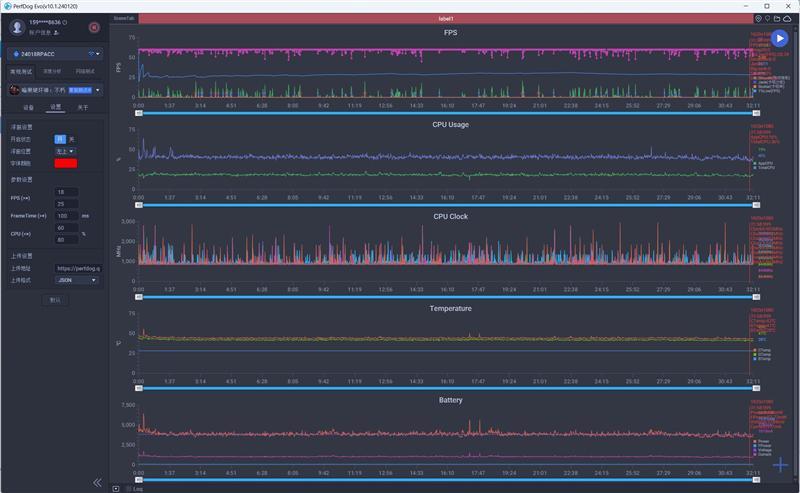800x493 pixels.
Task: Click the blue play button to start recording
Action: pos(779,38)
